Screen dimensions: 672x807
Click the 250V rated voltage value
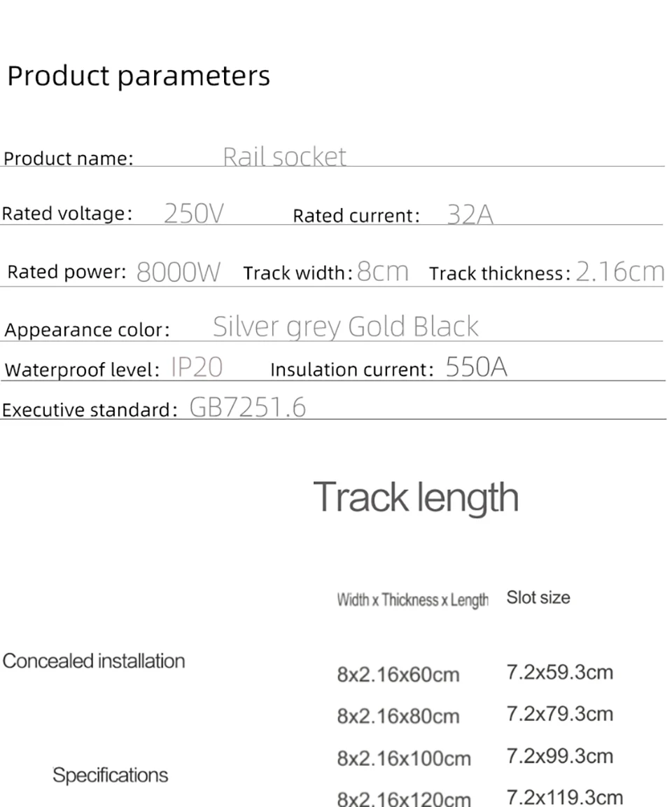(x=194, y=213)
